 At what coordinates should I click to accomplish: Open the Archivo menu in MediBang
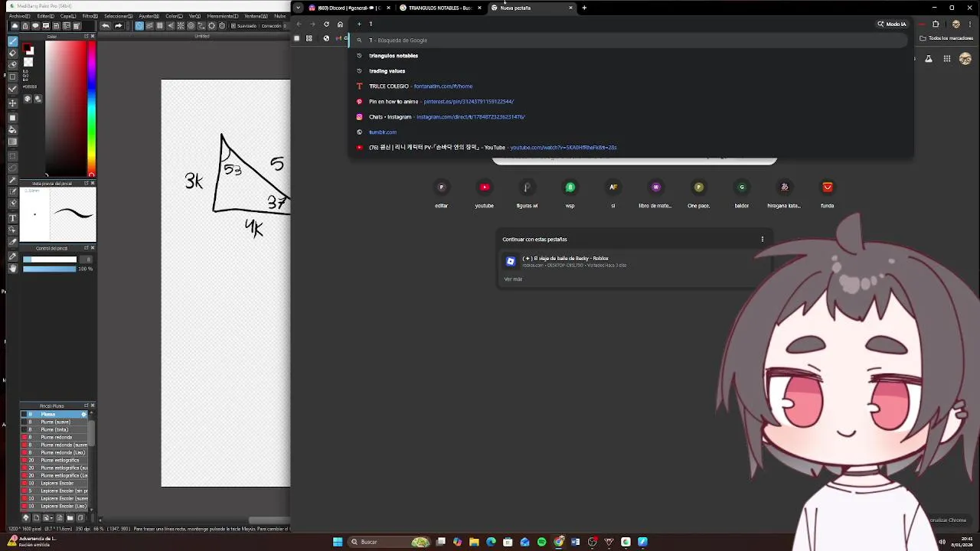pos(20,16)
